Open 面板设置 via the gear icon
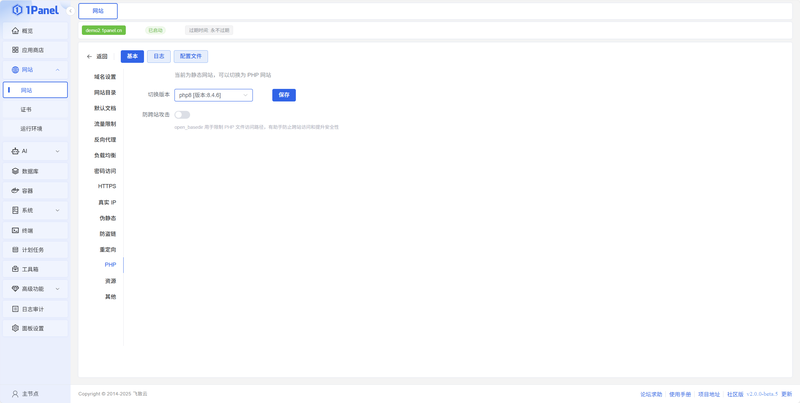Image resolution: width=800 pixels, height=403 pixels. [15, 328]
